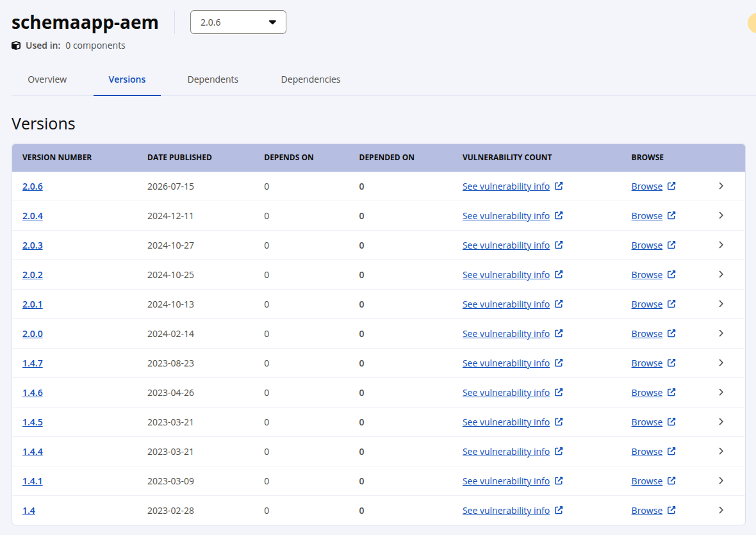Click external link icon next to Browse for 2.0.2
Screen dimensions: 756x535
tap(671, 274)
